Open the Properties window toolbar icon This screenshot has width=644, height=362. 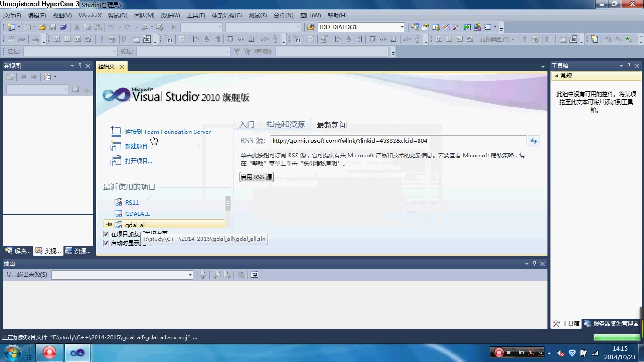click(x=425, y=27)
